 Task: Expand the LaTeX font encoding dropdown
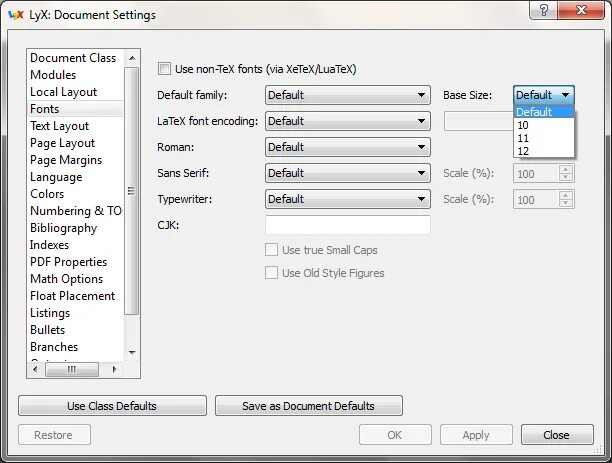coord(347,121)
